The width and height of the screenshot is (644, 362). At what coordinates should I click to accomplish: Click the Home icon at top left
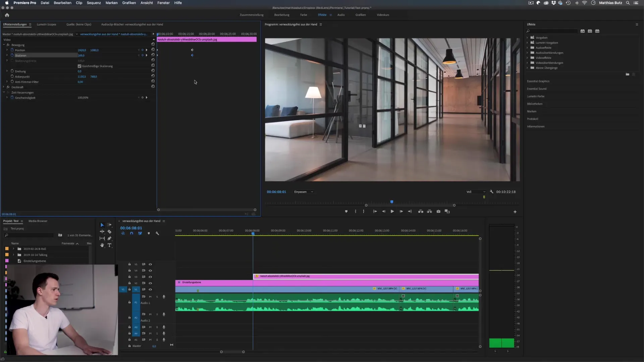(7, 15)
